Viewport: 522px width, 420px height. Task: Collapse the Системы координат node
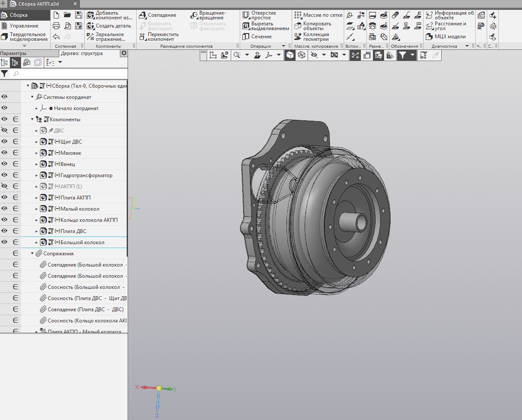(x=32, y=97)
